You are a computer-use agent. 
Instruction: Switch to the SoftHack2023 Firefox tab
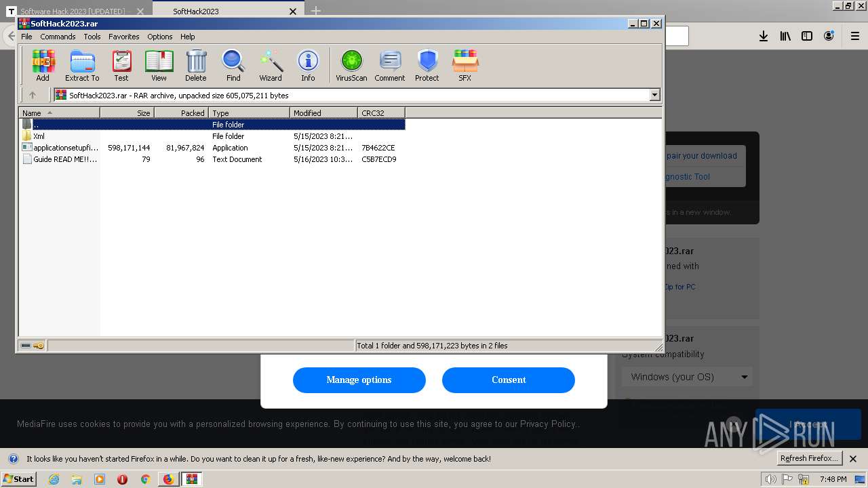point(227,12)
